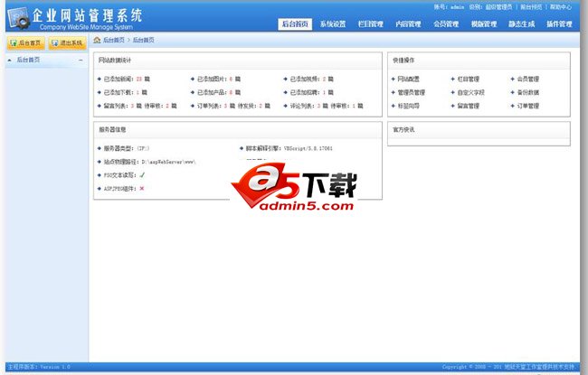Click the 已添加招聘 count entry
This screenshot has height=375, width=588.
pyautogui.click(x=311, y=92)
